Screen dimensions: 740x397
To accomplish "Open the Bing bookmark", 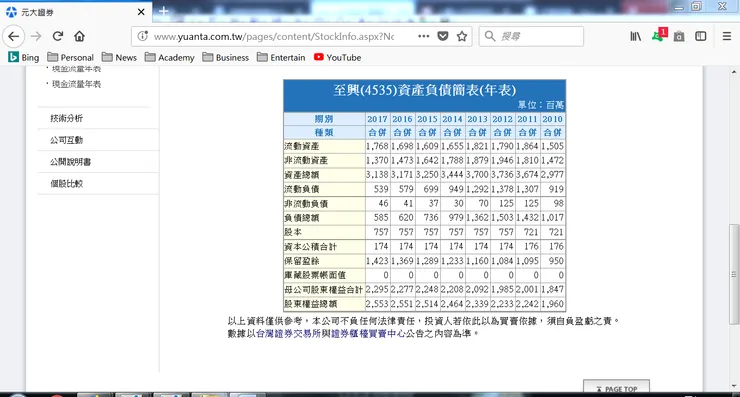I will coord(24,57).
